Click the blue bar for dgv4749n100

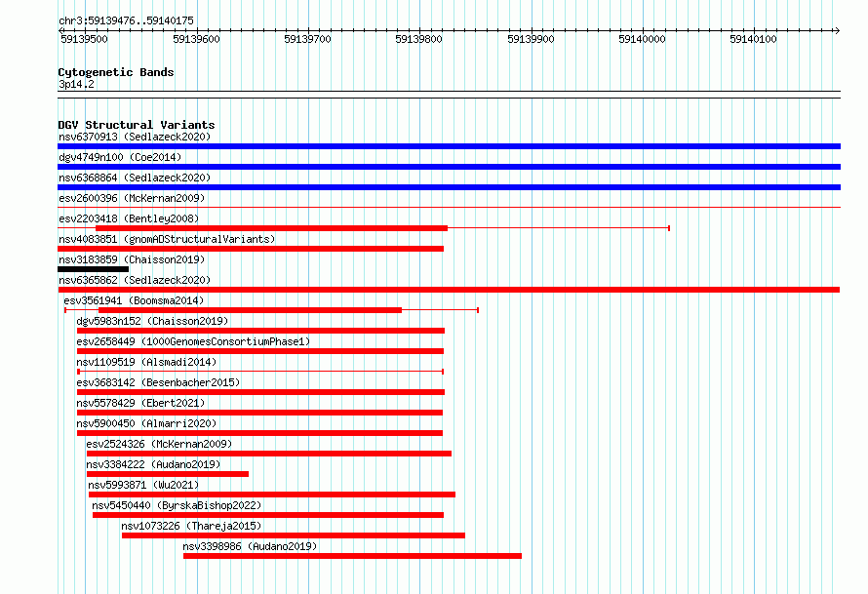(x=449, y=167)
